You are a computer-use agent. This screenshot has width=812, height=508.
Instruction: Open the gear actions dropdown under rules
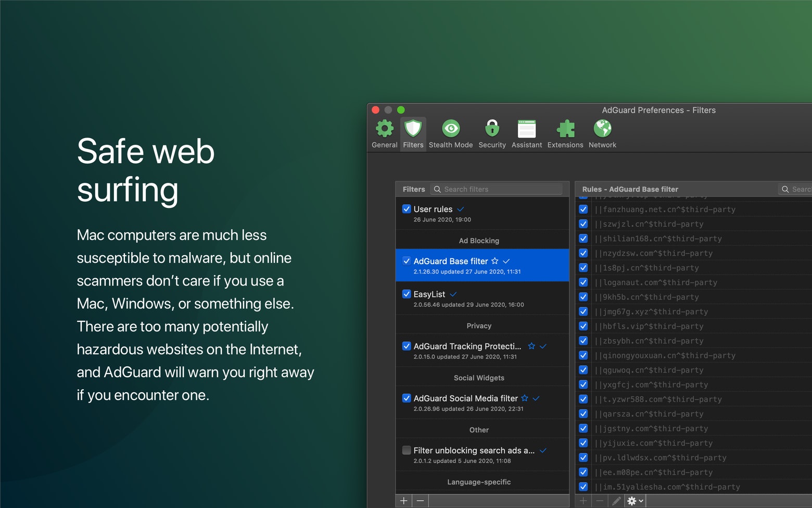(635, 501)
